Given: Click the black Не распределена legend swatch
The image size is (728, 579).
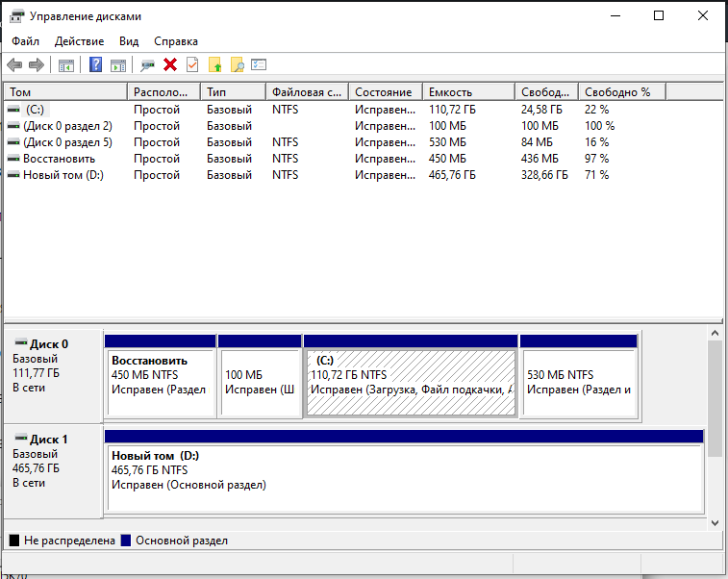Looking at the screenshot, I should 14,540.
